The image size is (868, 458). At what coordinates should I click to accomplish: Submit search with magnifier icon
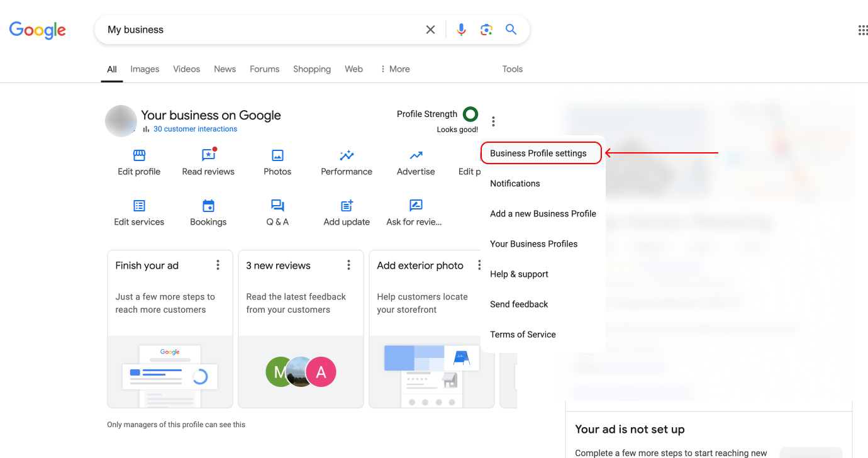(x=511, y=30)
